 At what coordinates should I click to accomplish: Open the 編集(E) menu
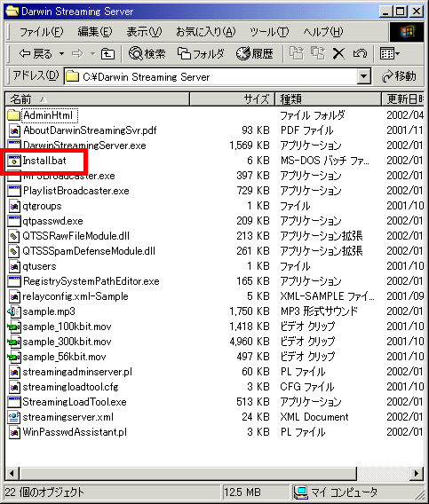pos(95,32)
